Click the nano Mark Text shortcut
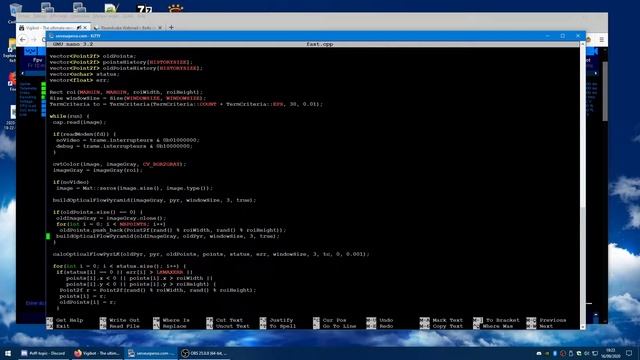Image resolution: width=640 pixels, height=360 pixels. tap(447, 320)
